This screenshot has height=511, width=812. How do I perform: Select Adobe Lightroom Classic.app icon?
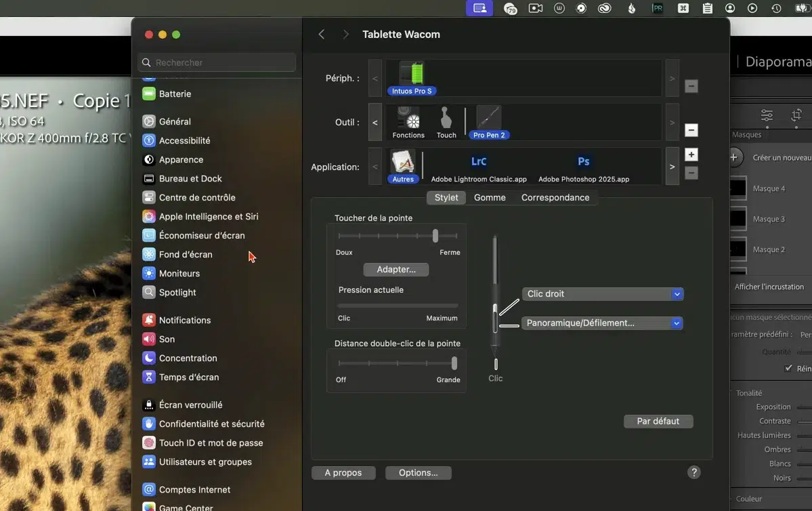coord(479,167)
